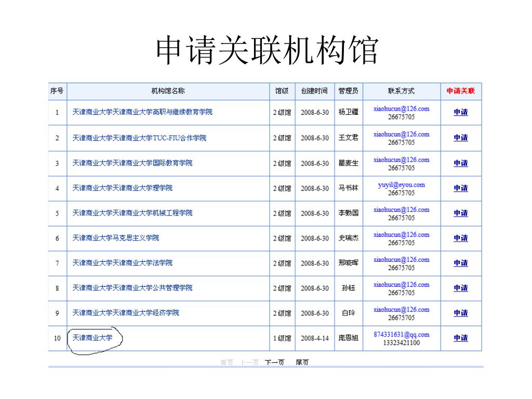Viewport: 532px width, 399px height.
Task: Click 申请 for 马克思主义学院 row
Action: click(x=461, y=238)
